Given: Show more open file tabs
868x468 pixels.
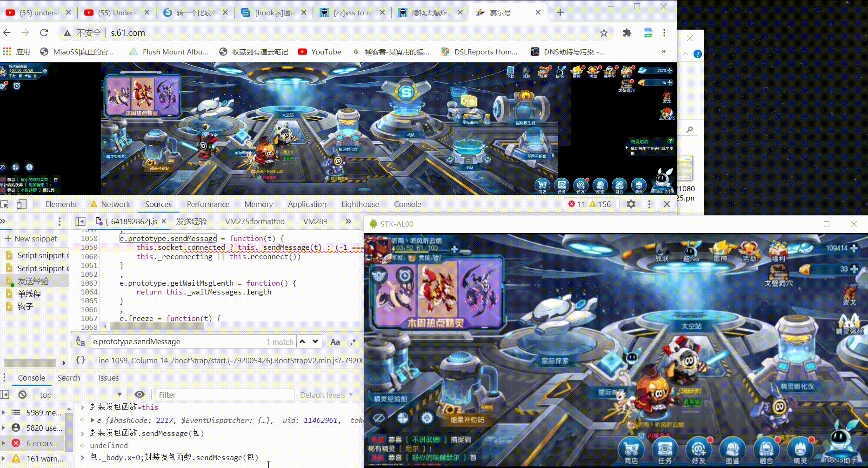Looking at the screenshot, I should [348, 221].
